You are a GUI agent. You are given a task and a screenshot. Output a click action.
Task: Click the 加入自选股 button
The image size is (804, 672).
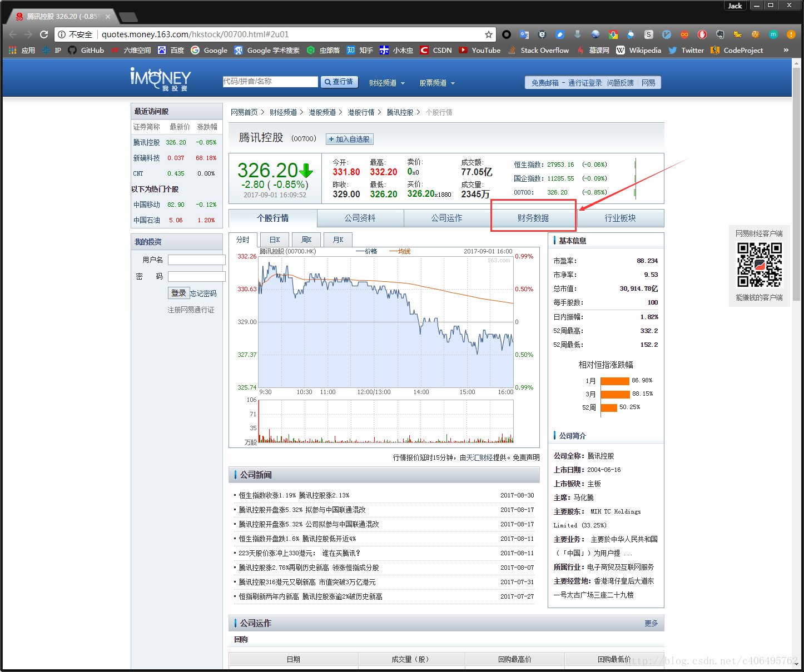[x=349, y=139]
